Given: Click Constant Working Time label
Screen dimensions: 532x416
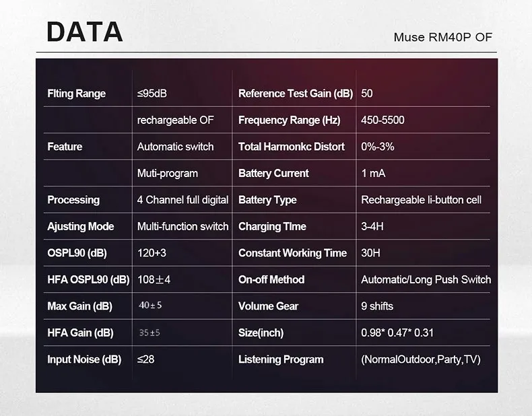Looking at the screenshot, I should coord(292,253).
